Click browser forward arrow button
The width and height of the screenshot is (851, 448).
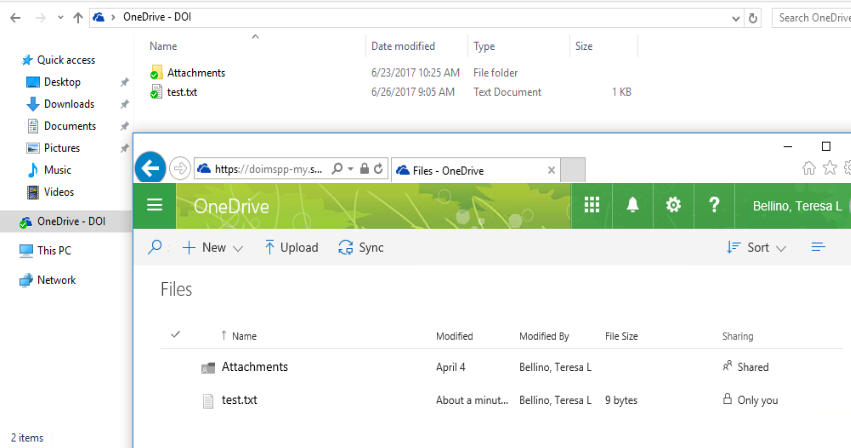[x=179, y=168]
